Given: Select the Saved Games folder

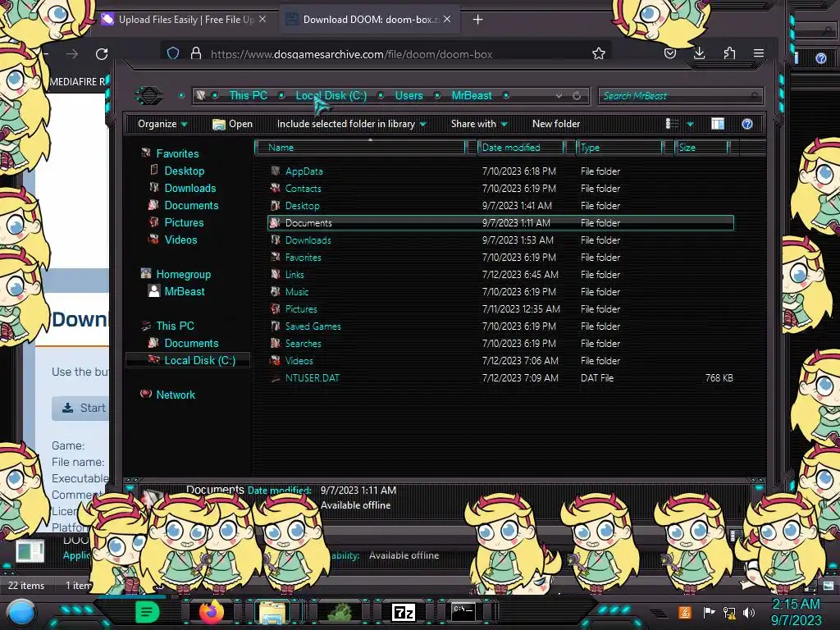Looking at the screenshot, I should (313, 326).
